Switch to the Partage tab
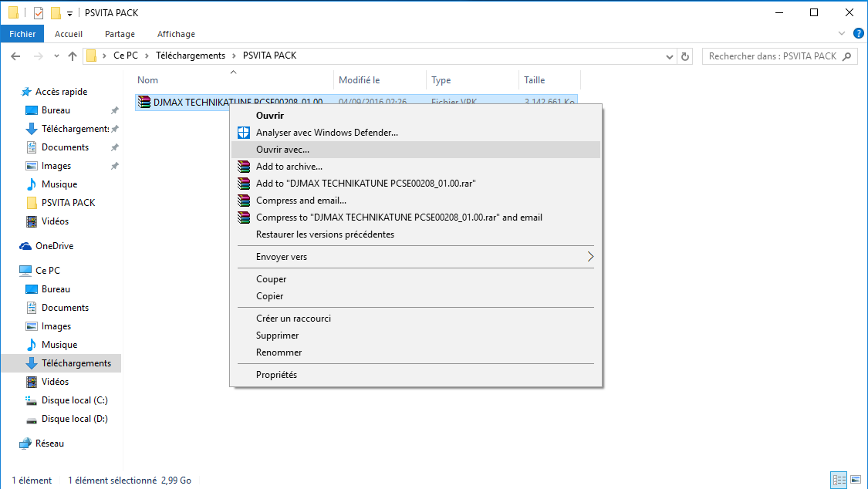The width and height of the screenshot is (868, 489). pyautogui.click(x=120, y=34)
